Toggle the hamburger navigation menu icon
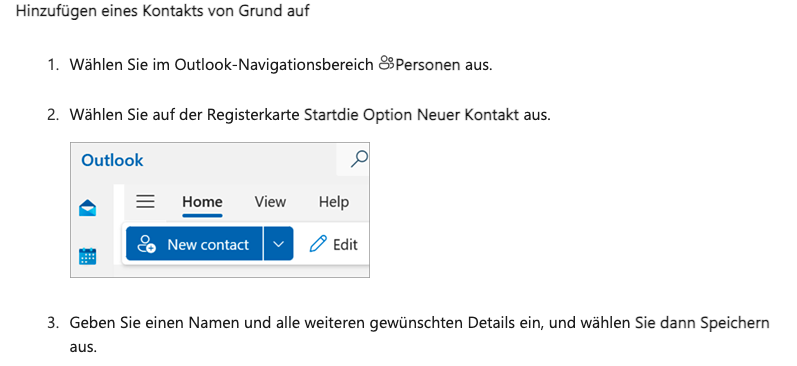The height and width of the screenshot is (366, 797). [145, 202]
